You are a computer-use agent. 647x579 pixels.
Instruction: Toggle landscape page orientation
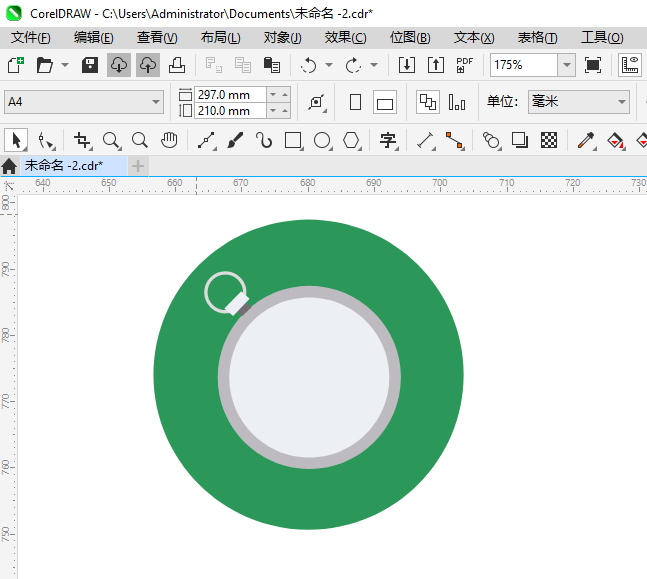point(385,102)
